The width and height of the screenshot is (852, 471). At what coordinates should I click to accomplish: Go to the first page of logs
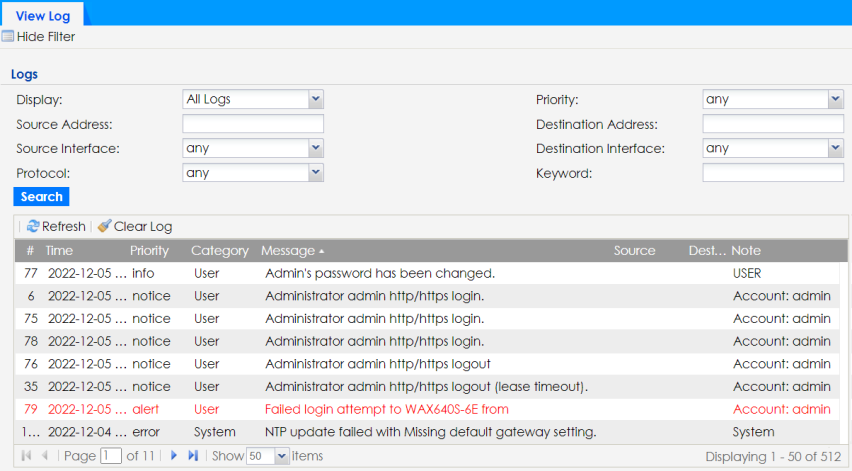26,456
